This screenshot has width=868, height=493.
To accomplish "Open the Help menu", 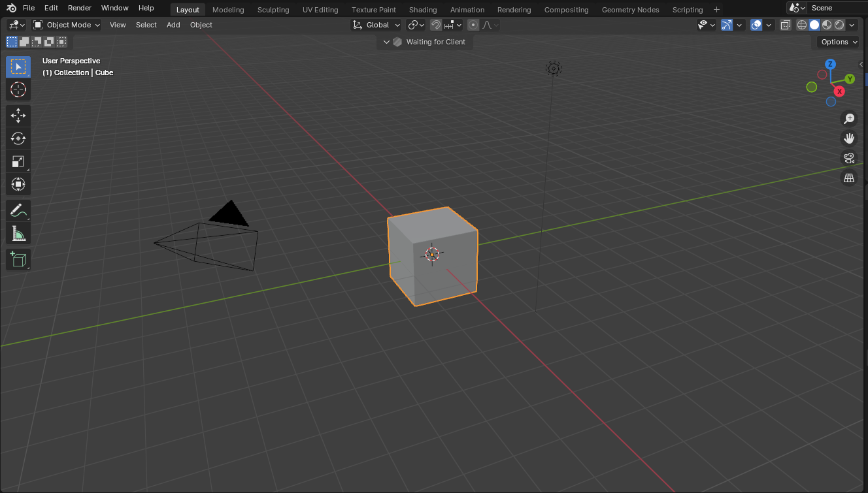I will [x=146, y=8].
